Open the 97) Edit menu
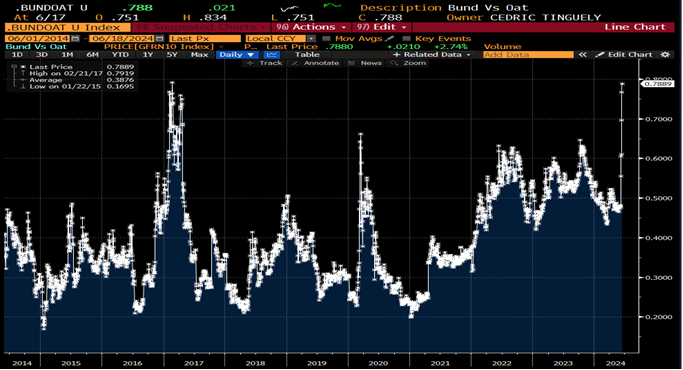Screen dimensions: 683x370 (381, 27)
